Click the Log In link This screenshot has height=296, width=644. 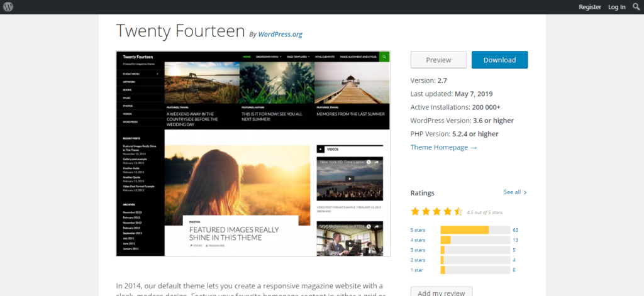[x=617, y=7]
